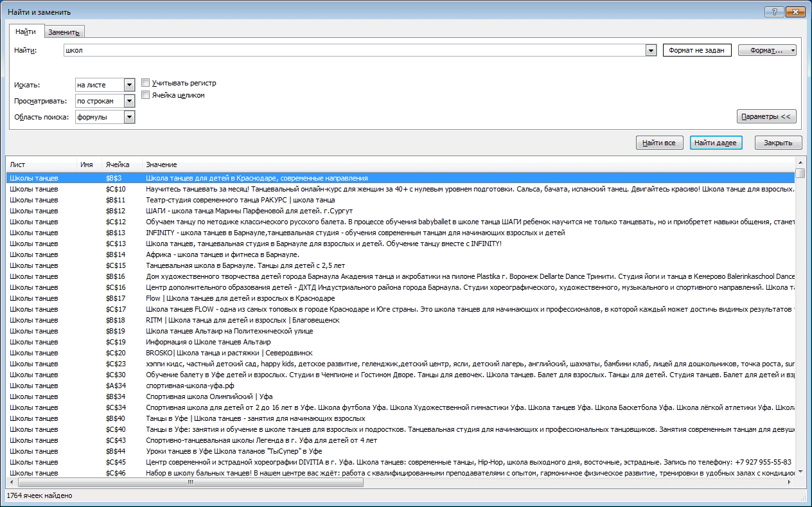812x507 pixels.
Task: Expand the Искать 'на листе' dropdown
Action: [129, 85]
